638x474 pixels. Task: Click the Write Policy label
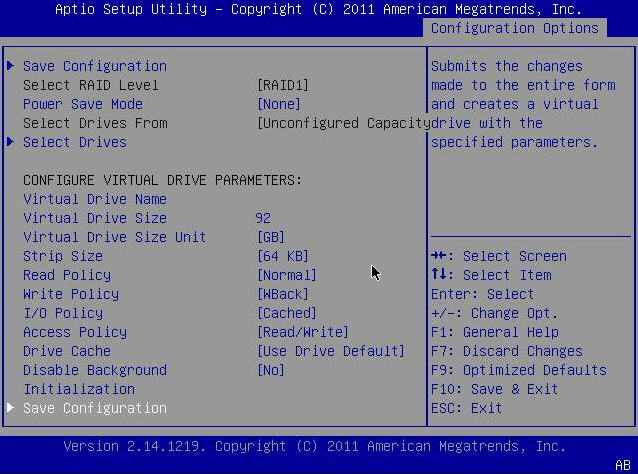(71, 294)
